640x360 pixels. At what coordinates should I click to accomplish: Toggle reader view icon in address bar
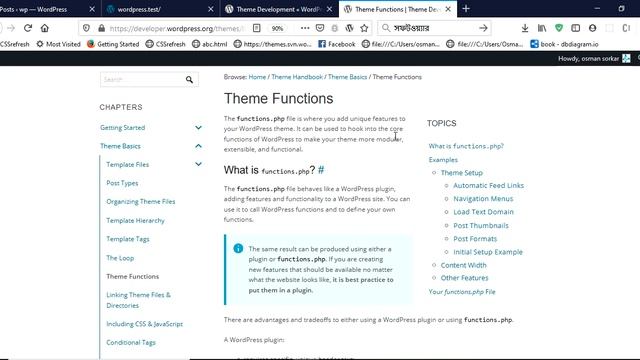tap(256, 28)
